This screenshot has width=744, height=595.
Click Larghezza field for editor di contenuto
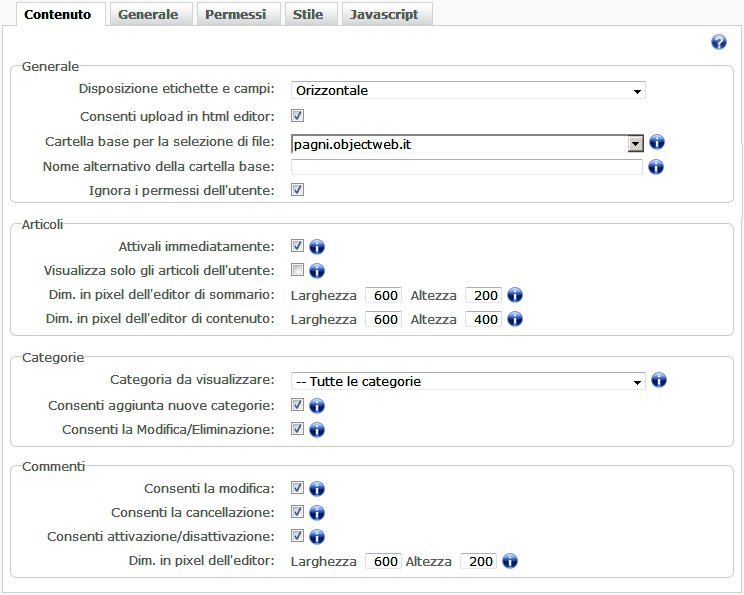point(383,319)
